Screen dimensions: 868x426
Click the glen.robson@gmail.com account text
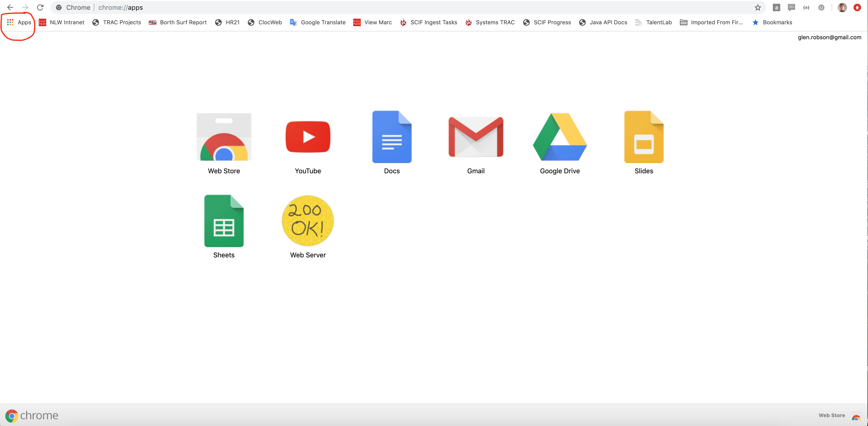pyautogui.click(x=829, y=37)
